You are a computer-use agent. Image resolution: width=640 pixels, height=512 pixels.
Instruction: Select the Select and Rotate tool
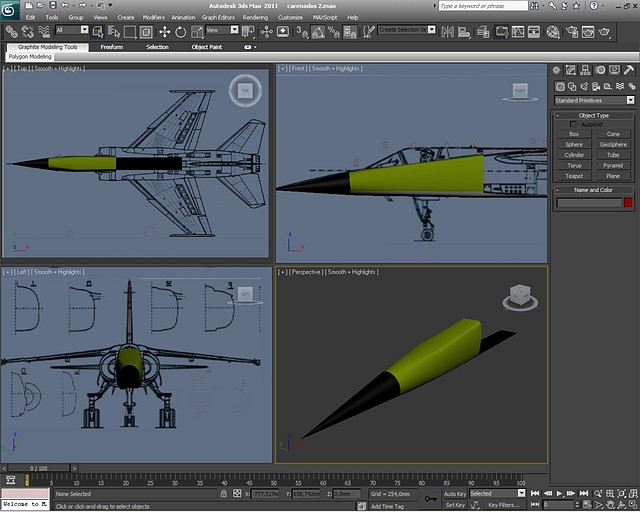[180, 31]
